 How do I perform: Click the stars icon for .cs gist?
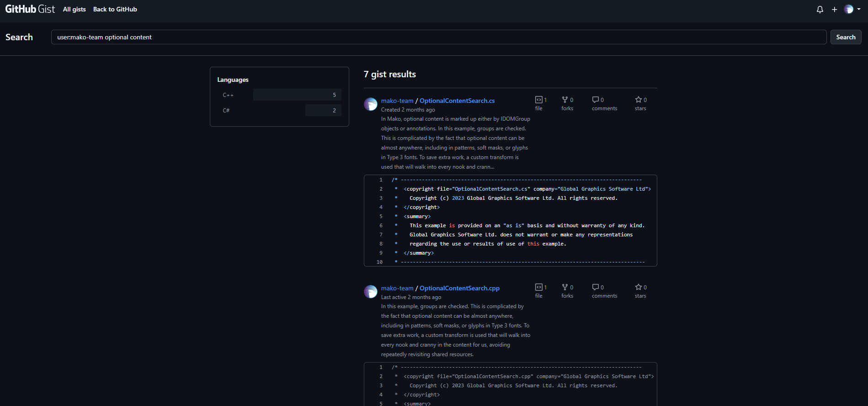coord(639,100)
